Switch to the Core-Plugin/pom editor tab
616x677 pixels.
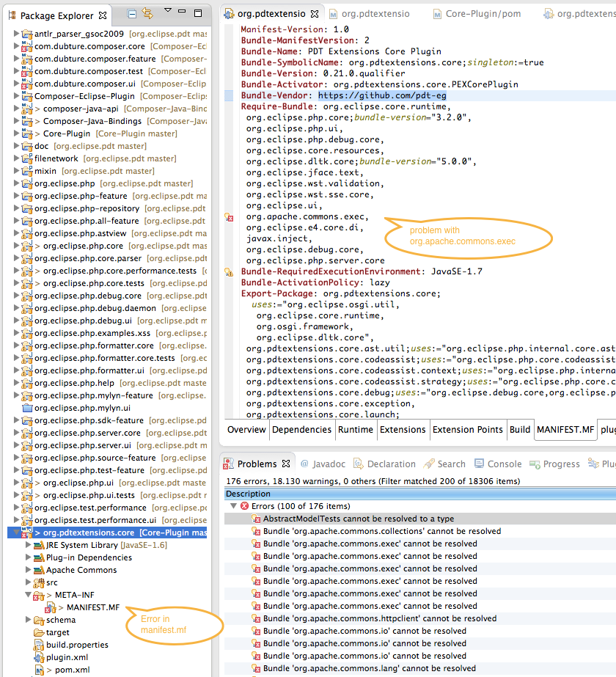[477, 14]
